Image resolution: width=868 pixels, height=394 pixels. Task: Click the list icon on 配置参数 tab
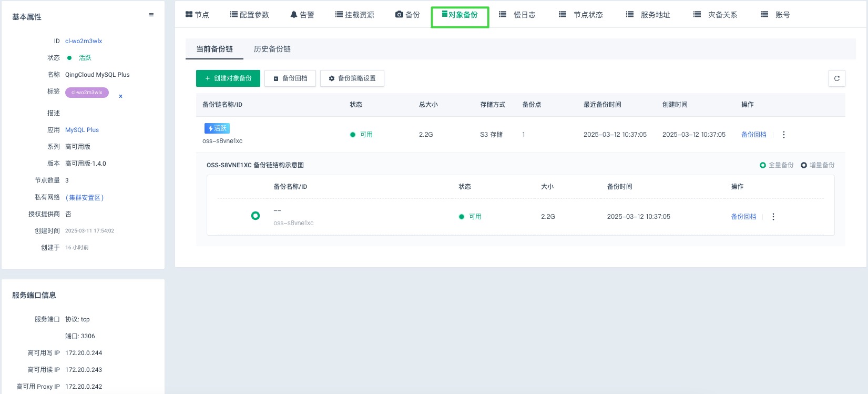point(234,15)
